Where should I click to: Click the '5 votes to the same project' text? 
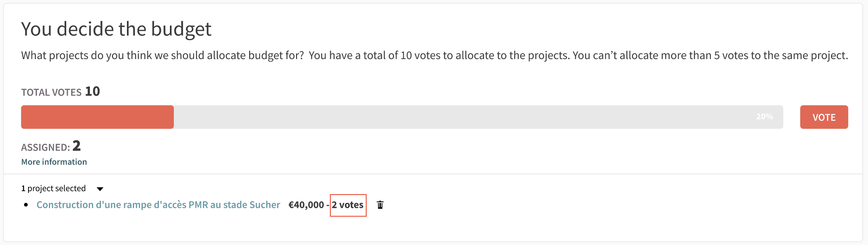click(x=780, y=56)
